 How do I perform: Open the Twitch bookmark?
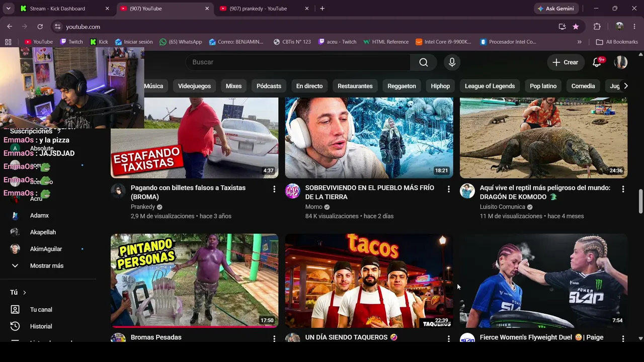click(x=71, y=42)
